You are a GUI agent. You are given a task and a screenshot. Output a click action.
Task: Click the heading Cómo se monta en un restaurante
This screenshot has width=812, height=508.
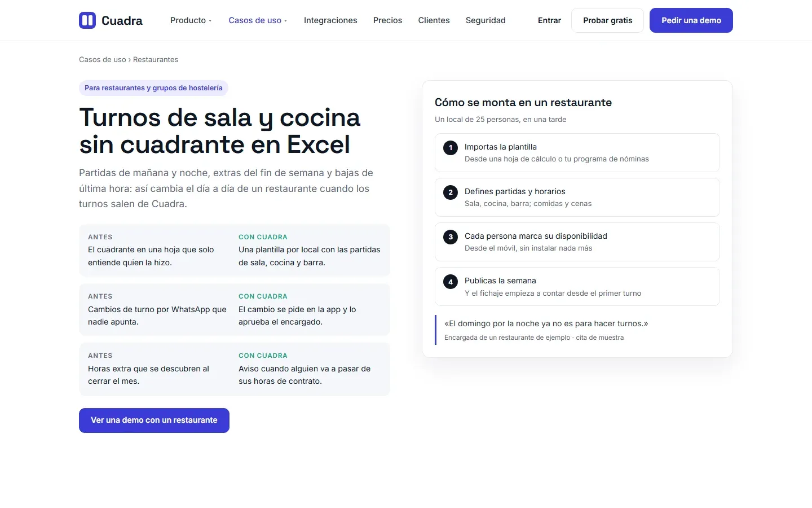pyautogui.click(x=523, y=102)
